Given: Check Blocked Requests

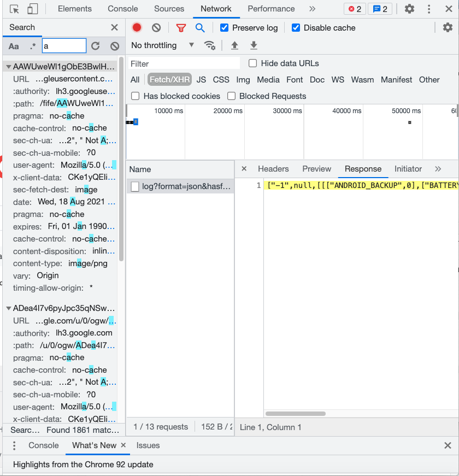Looking at the screenshot, I should (x=231, y=96).
